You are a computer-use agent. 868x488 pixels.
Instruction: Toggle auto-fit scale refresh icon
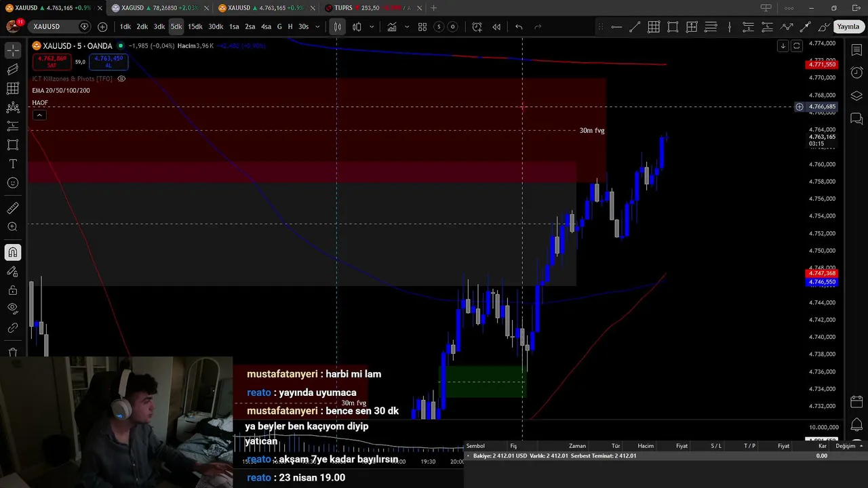797,46
